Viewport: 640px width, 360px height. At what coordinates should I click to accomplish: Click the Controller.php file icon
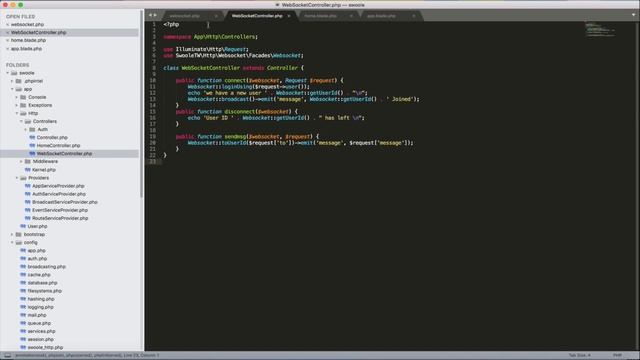[x=32, y=138]
